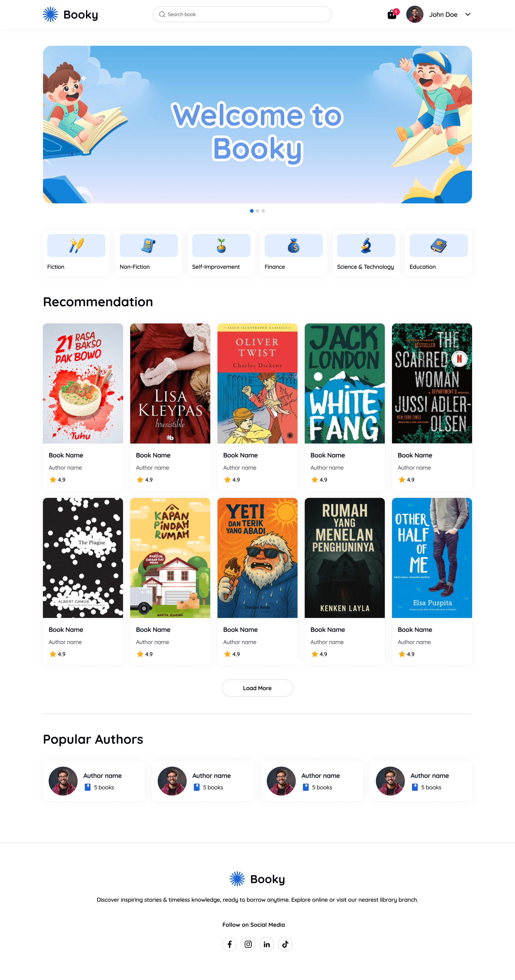Screen dimensions: 515x980
Task: Click inside the Search book field
Action: (x=242, y=14)
